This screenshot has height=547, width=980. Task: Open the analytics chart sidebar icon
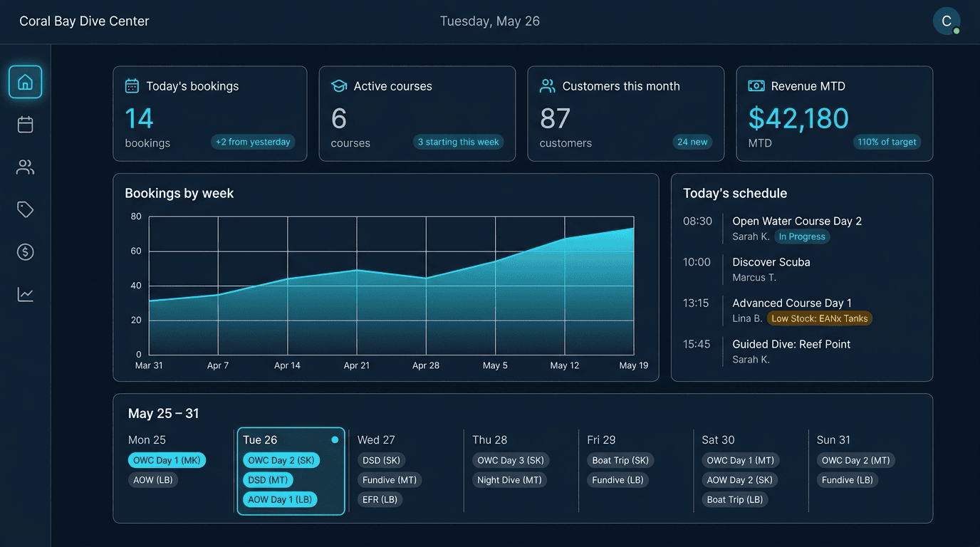coord(25,294)
